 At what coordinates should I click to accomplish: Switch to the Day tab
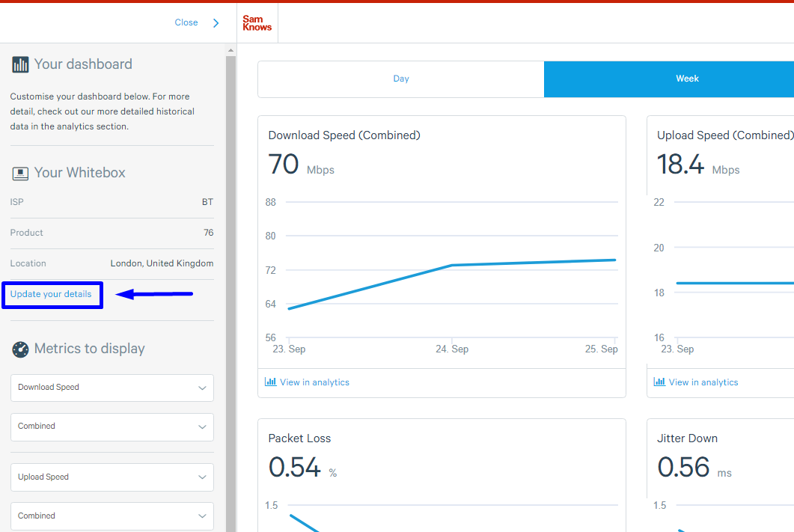[x=401, y=79]
